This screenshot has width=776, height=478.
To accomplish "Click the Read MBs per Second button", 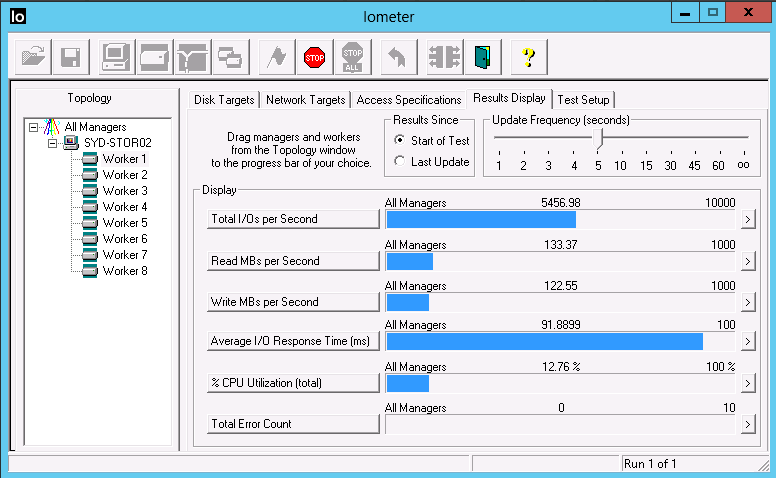I will click(x=293, y=261).
